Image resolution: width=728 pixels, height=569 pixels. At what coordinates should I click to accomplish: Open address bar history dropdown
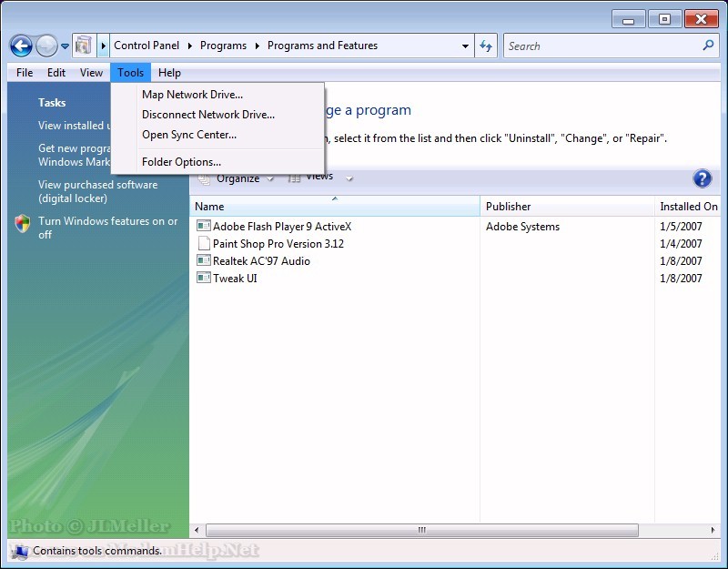click(x=465, y=46)
